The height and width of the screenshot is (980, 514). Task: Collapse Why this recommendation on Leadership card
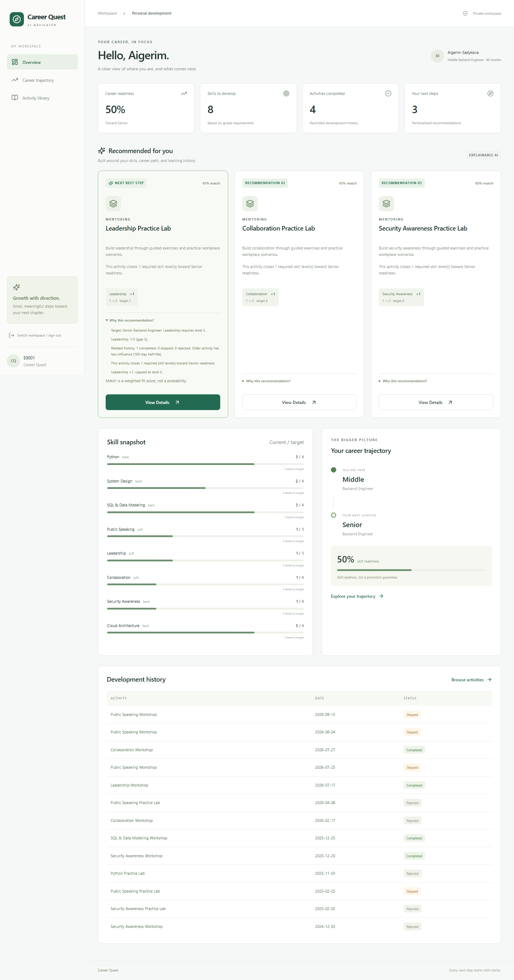tap(130, 320)
